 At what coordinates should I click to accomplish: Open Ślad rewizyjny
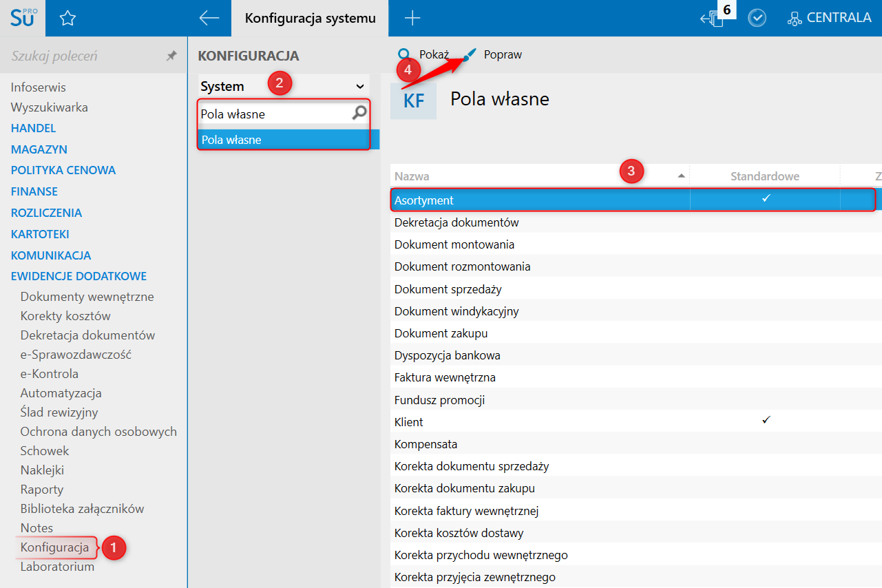click(x=59, y=412)
